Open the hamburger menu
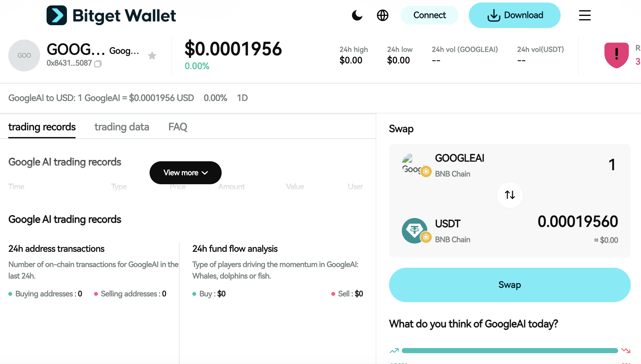Viewport: 641px width, 364px height. [585, 15]
